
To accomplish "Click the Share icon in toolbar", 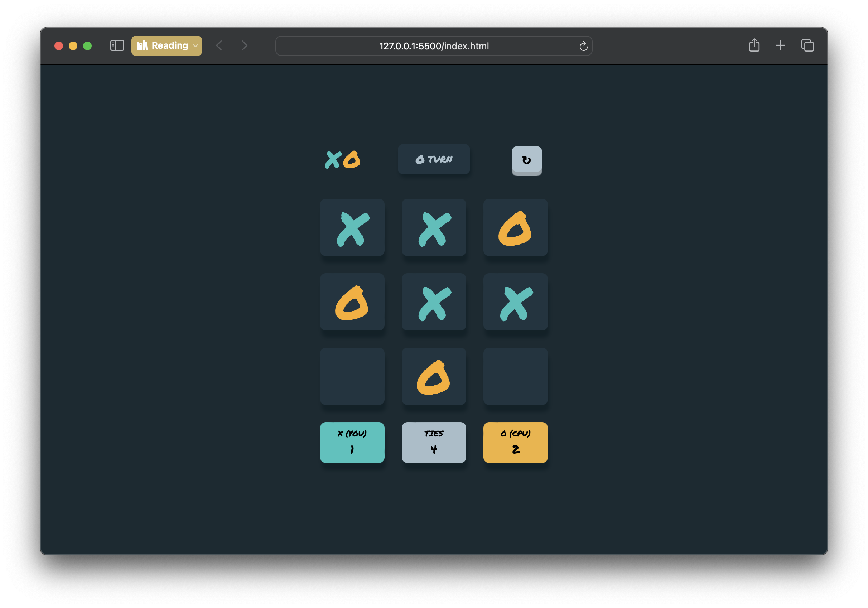I will click(x=754, y=45).
